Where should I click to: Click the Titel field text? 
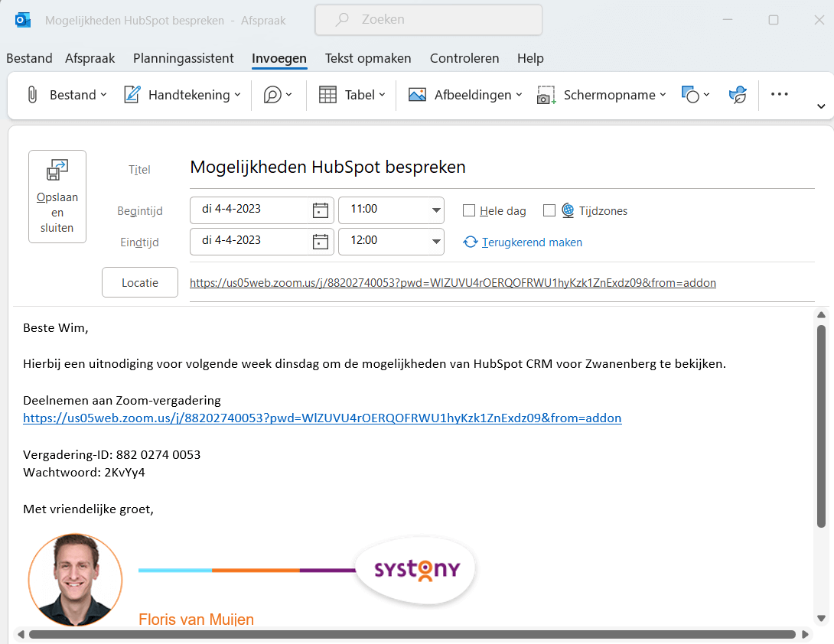click(x=327, y=167)
